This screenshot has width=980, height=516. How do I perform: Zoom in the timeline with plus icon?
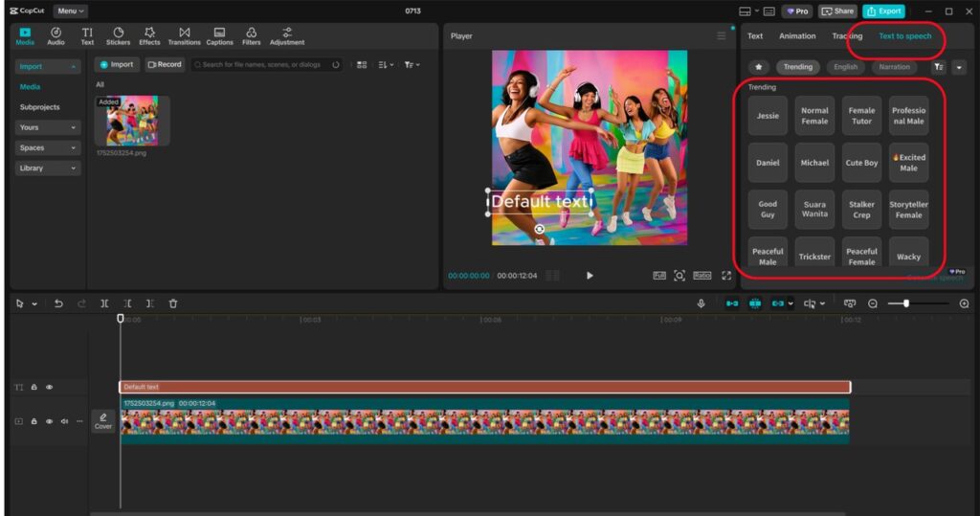(964, 303)
